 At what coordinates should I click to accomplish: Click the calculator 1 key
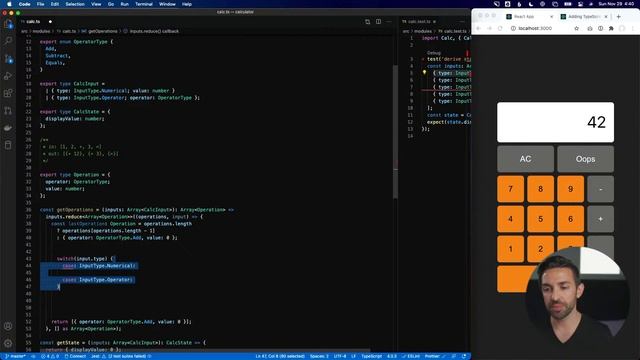[510, 249]
